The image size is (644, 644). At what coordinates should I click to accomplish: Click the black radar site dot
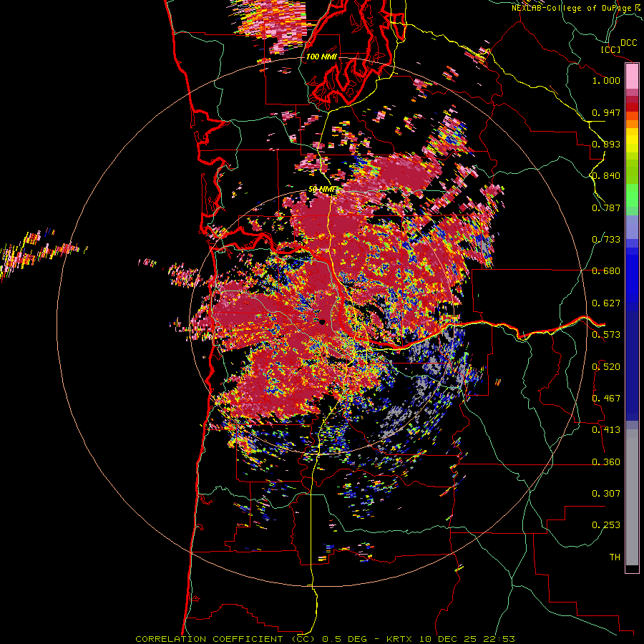coord(322,322)
